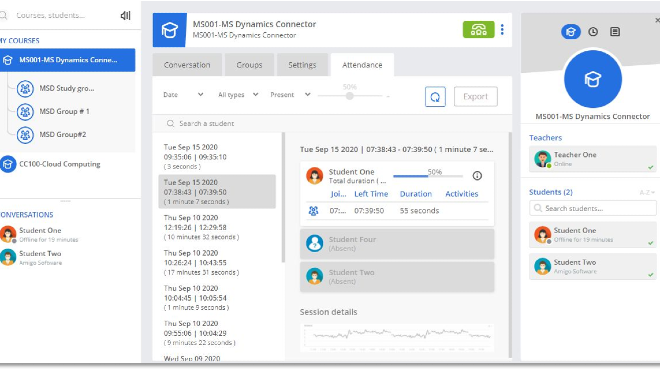Toggle the sound mute icon in sidebar
The width and height of the screenshot is (660, 371).
click(125, 16)
